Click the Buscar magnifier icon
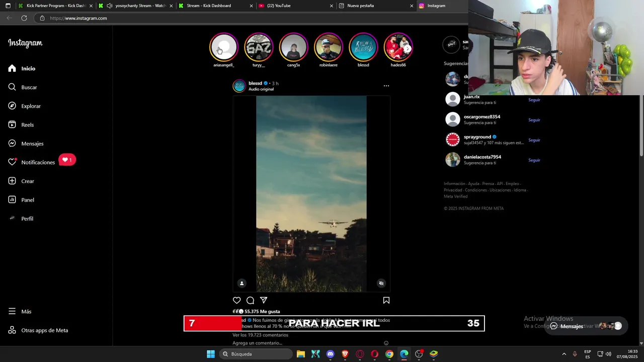644x362 pixels. (12, 87)
